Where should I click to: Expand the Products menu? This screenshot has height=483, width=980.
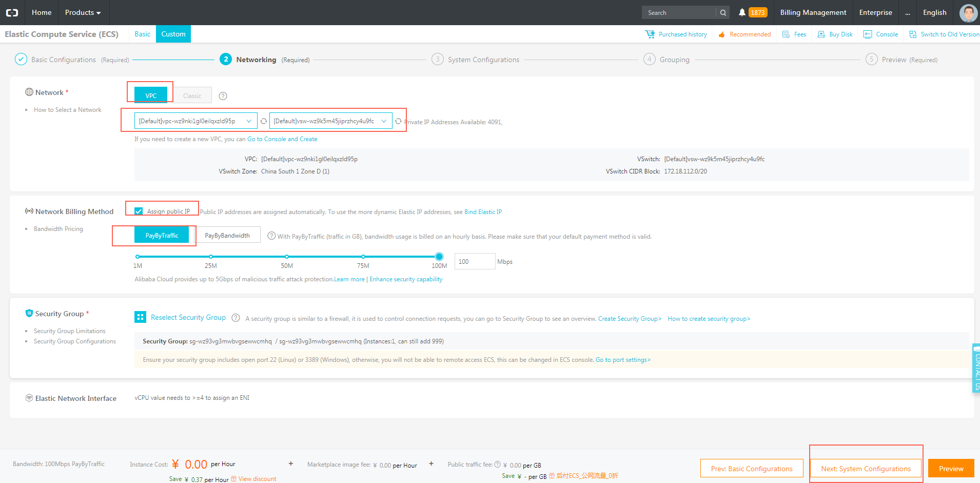coord(83,13)
